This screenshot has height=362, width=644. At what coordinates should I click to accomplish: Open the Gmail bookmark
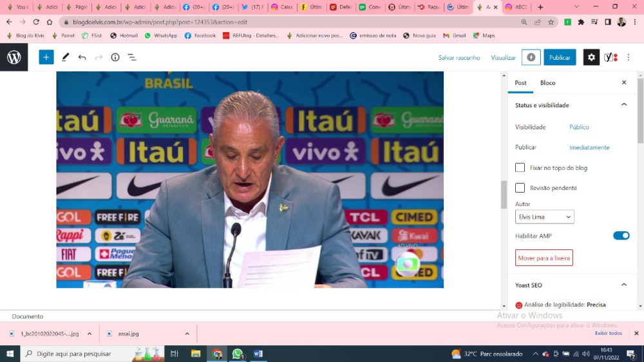tap(454, 35)
